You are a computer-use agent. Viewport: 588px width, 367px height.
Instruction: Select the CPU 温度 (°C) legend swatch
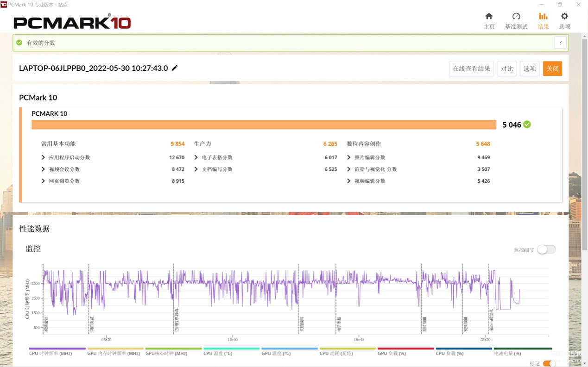tap(232, 348)
